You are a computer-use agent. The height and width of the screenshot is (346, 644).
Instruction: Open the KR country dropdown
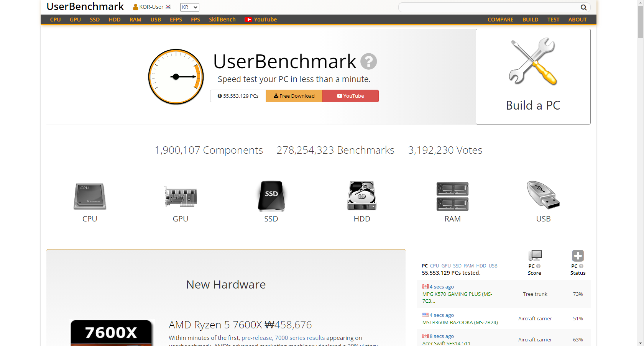[x=189, y=7]
